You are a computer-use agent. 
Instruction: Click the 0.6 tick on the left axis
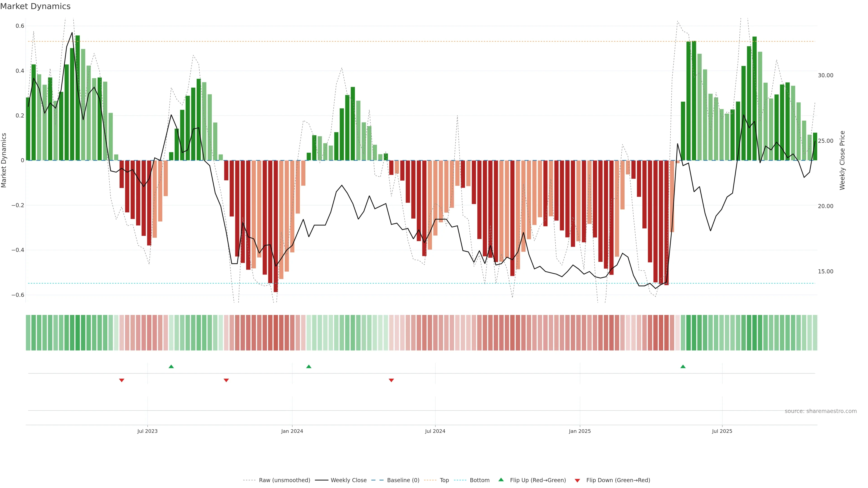pyautogui.click(x=20, y=26)
